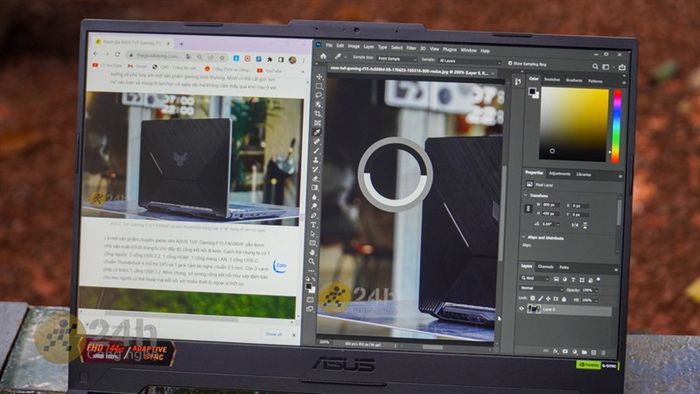Select the Rectangular Marquee tool
The height and width of the screenshot is (394, 700).
coord(319,86)
